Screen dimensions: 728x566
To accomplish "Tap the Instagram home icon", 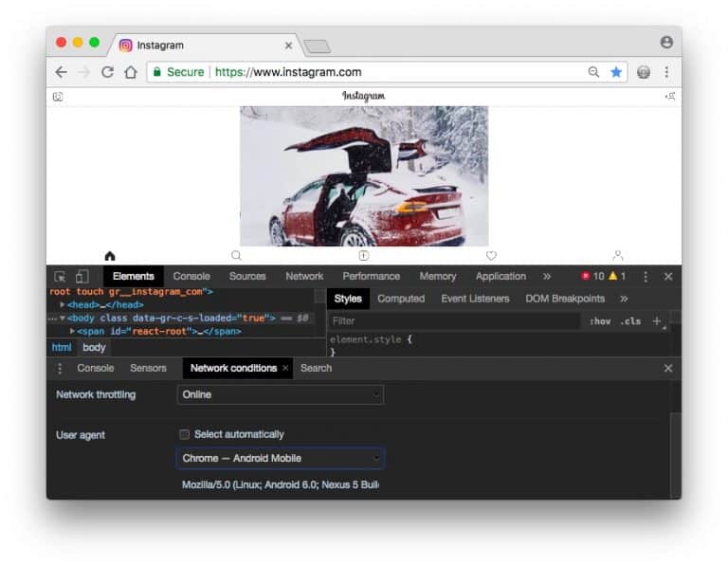I will [x=110, y=255].
